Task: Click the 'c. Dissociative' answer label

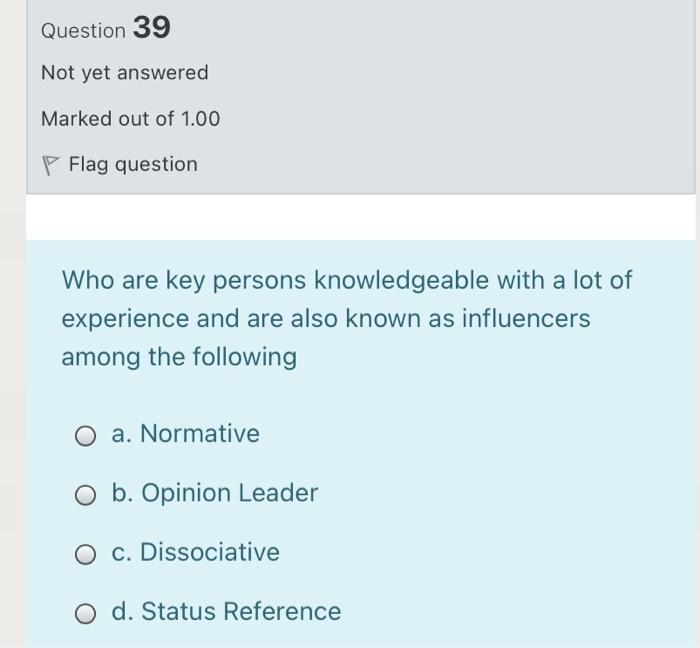Action: [196, 552]
